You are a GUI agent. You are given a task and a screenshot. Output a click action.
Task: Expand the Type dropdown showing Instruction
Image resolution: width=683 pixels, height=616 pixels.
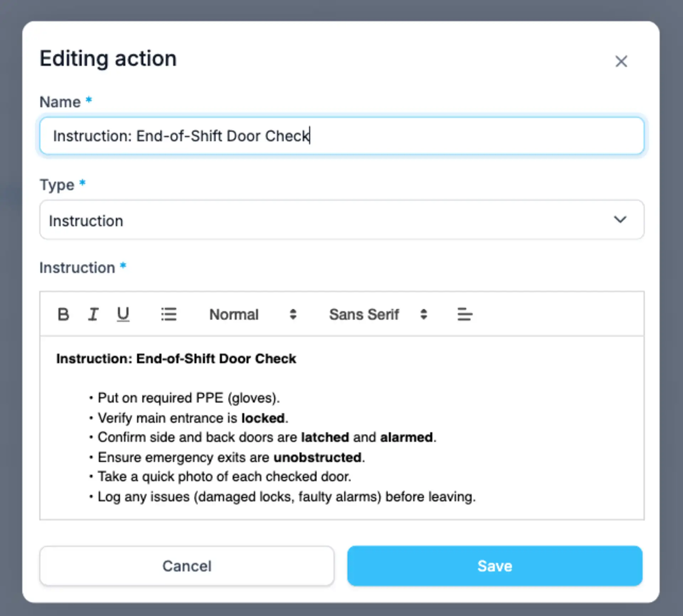point(341,220)
